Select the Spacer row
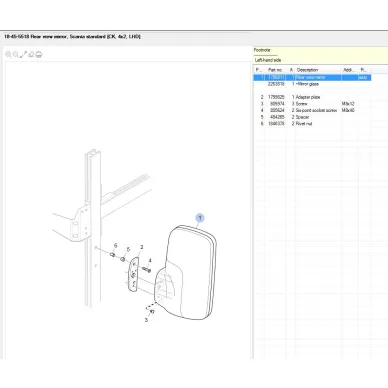 tap(312, 117)
